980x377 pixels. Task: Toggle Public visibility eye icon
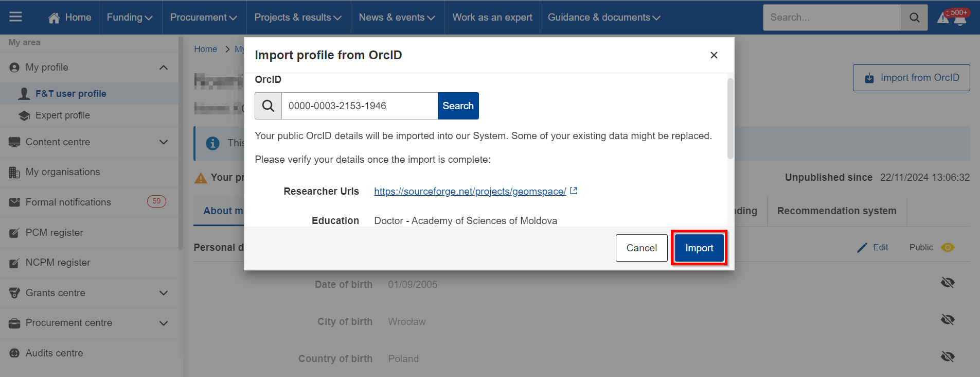948,248
